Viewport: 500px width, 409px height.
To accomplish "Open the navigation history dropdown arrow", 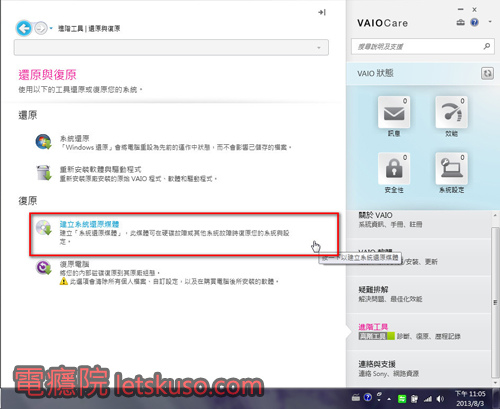I will [x=51, y=28].
